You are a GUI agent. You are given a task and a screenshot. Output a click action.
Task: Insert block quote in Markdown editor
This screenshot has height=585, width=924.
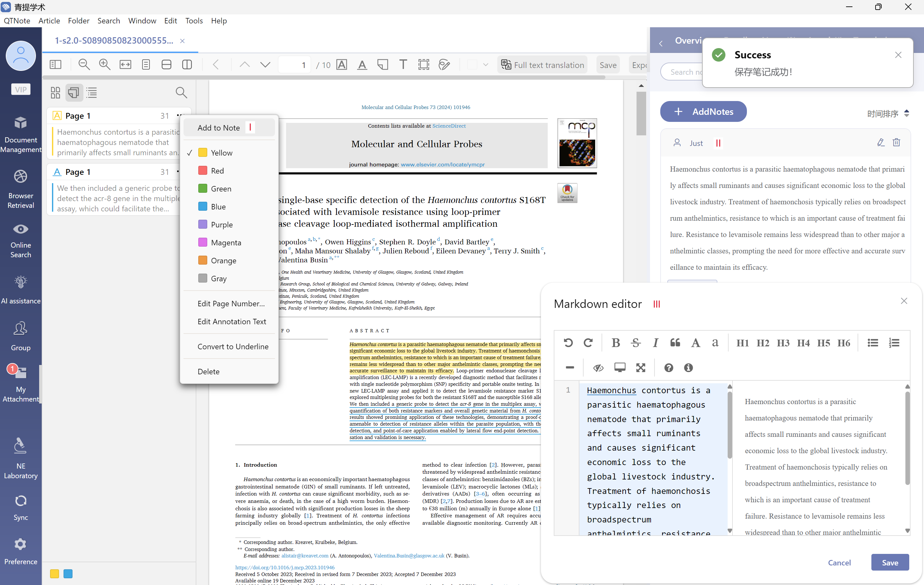click(x=675, y=343)
